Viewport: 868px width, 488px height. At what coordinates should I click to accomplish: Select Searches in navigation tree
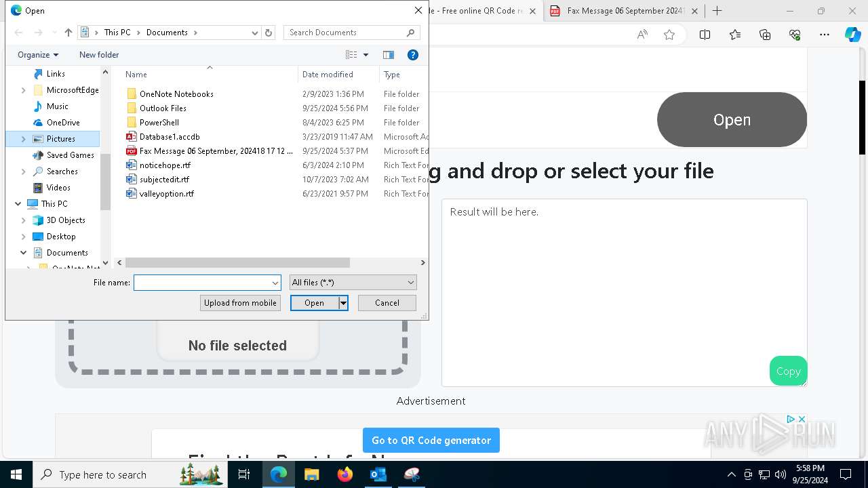coord(62,171)
